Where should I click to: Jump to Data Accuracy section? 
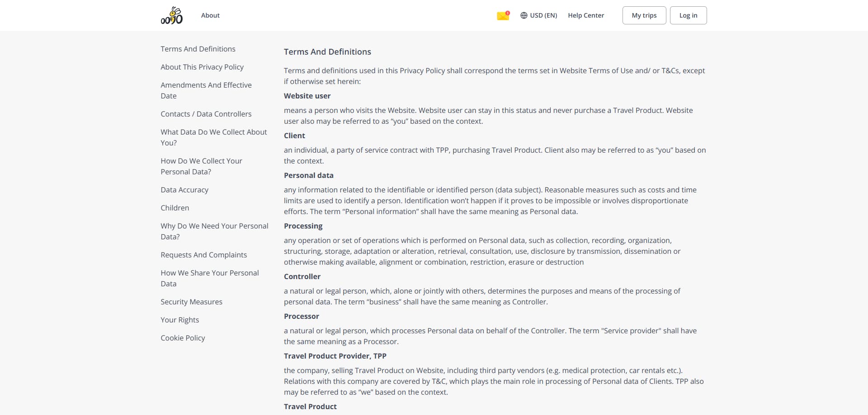(184, 190)
